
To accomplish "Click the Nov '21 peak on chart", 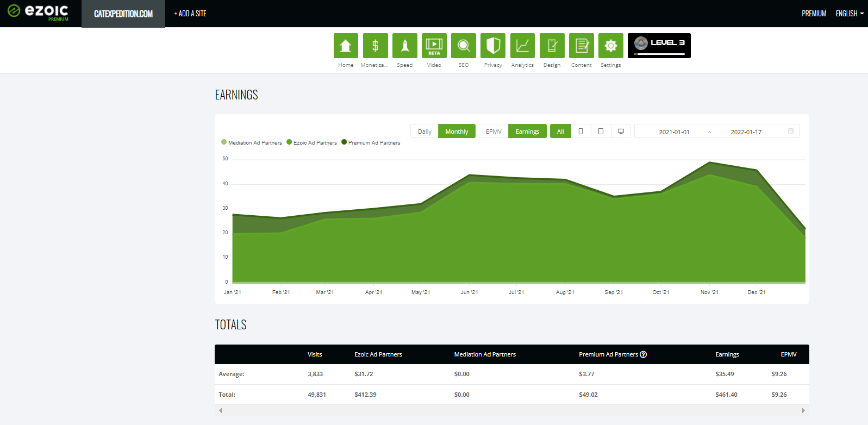I will [709, 162].
